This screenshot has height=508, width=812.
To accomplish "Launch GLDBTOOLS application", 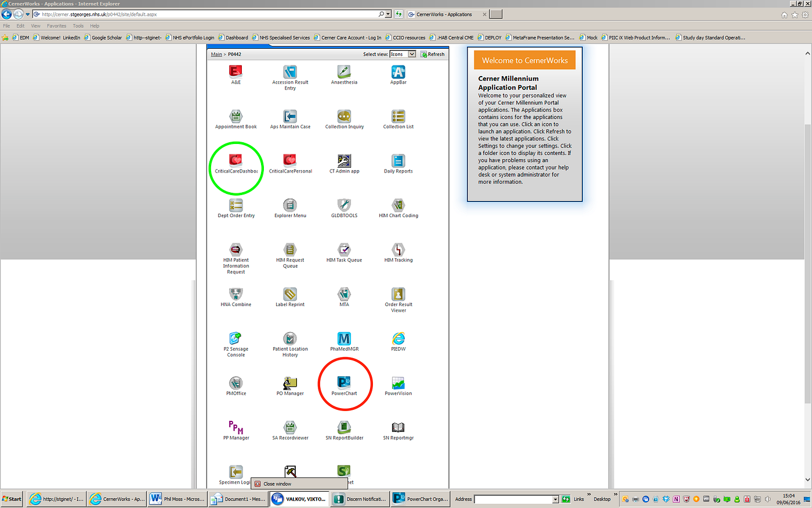I will (x=344, y=205).
